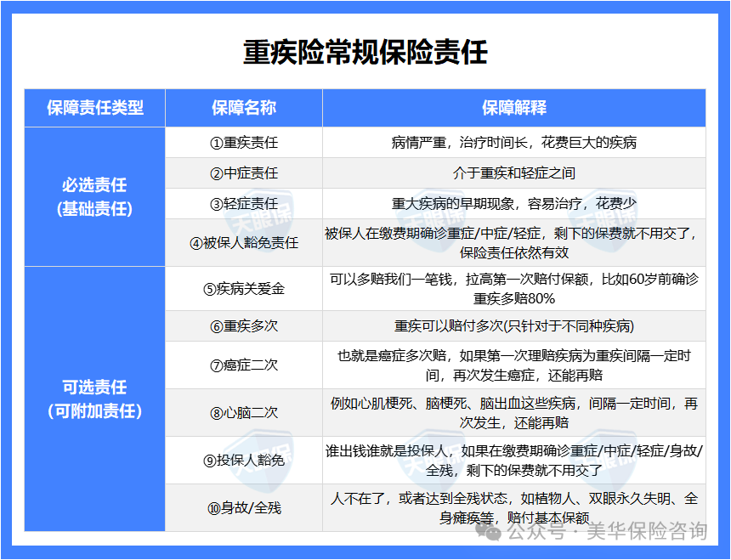Click the ①重疾责任 cell
Screen dimensions: 731x560
coord(244,142)
